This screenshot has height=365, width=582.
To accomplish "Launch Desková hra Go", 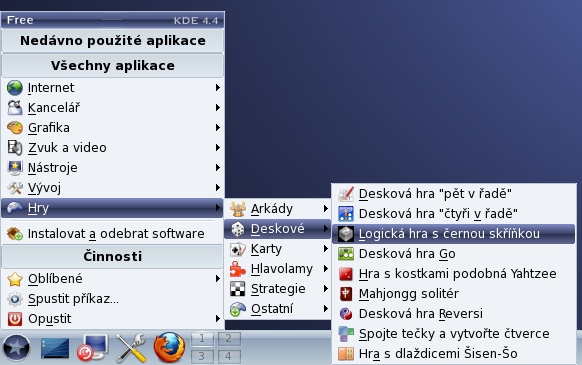I will click(454, 254).
